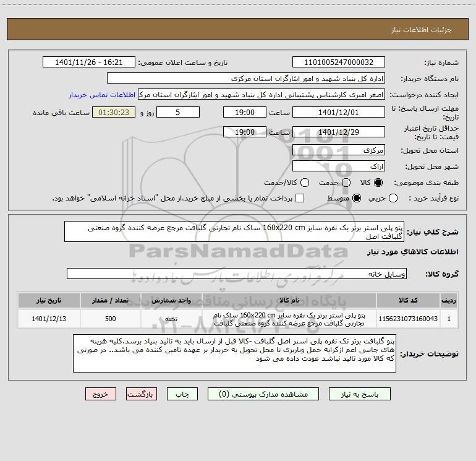This screenshot has height=461, width=476.
Task: Click the توضیحات خریدار text area
Action: (x=234, y=353)
